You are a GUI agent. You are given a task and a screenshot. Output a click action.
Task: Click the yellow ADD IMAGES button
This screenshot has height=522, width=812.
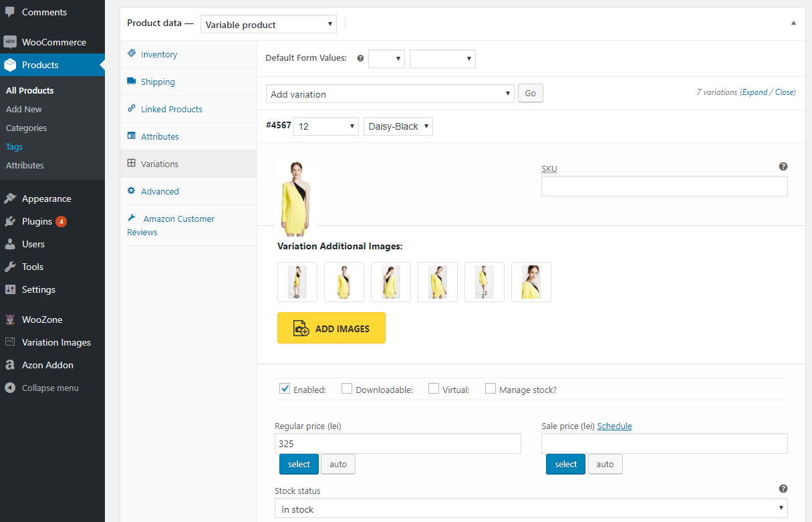tap(331, 328)
